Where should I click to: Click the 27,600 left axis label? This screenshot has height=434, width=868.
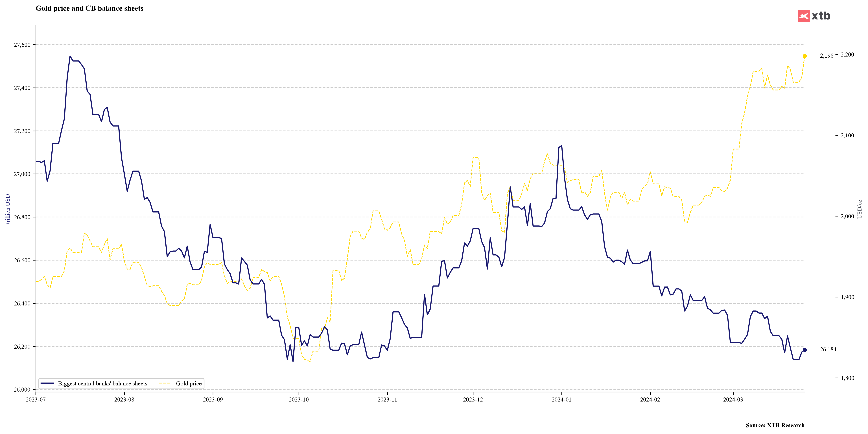point(22,45)
